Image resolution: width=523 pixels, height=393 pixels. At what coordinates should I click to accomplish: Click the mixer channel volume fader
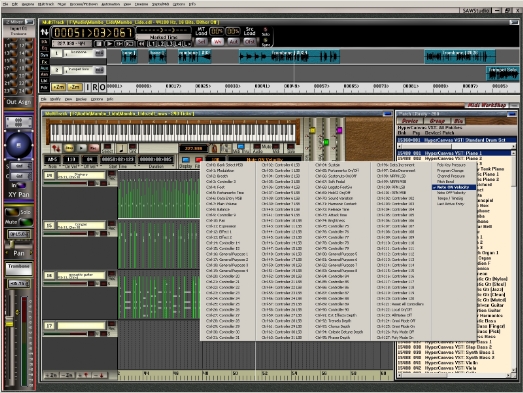(10, 322)
